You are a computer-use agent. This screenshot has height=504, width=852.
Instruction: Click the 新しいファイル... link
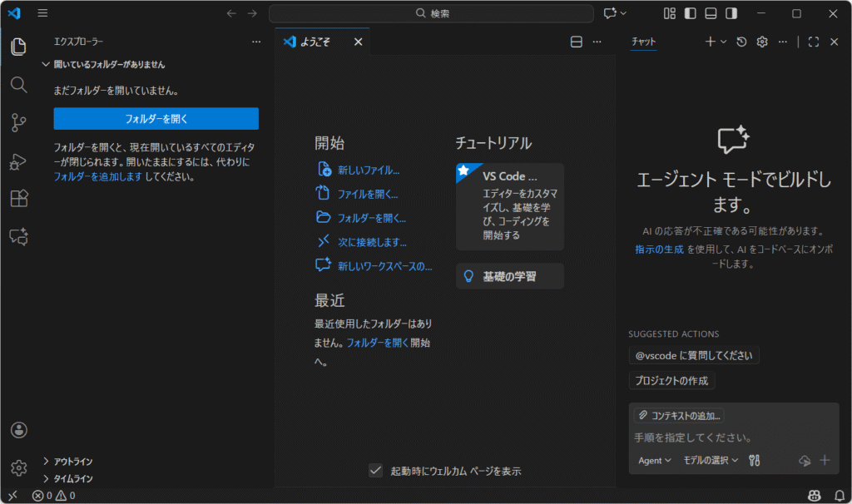tap(368, 170)
